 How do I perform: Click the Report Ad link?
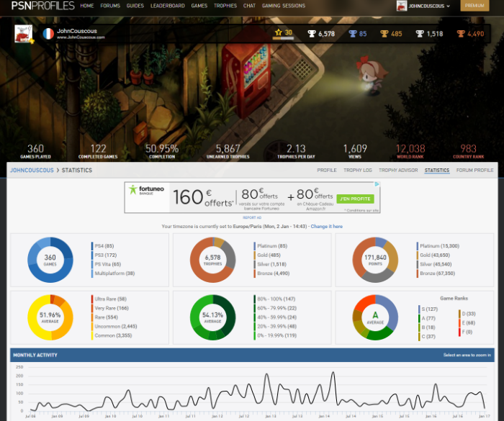click(252, 217)
